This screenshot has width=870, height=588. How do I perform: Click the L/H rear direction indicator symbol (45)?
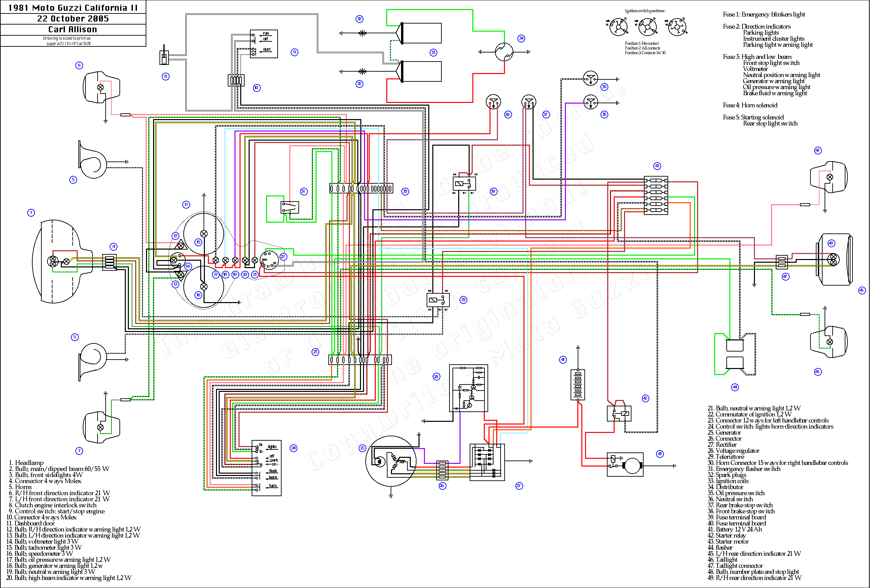(829, 342)
